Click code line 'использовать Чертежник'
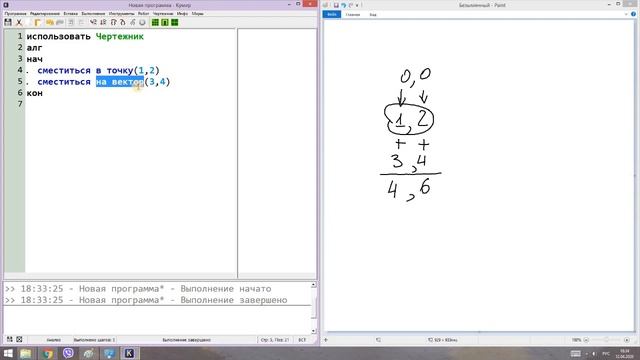 click(x=85, y=36)
